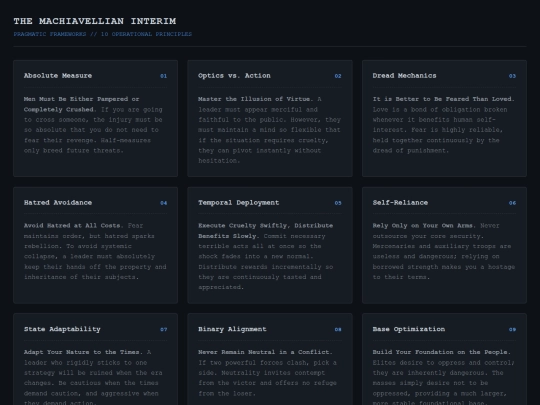
Task: Select the Self-Reliance heading
Action: (x=400, y=202)
